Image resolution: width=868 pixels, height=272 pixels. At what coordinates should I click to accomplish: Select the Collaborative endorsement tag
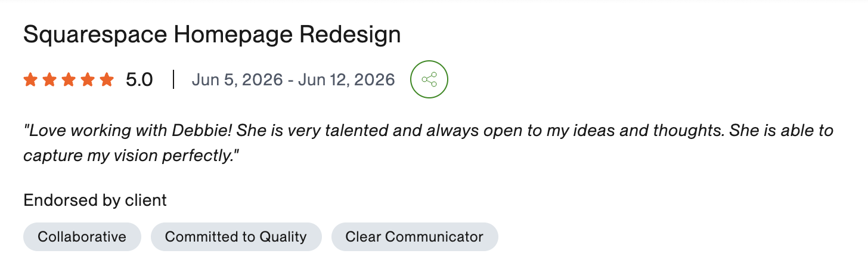[82, 237]
